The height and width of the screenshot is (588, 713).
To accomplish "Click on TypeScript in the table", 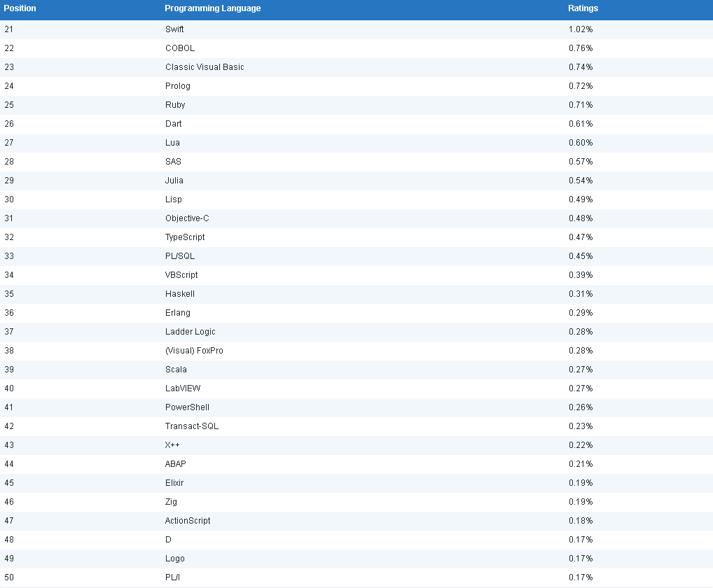I will tap(185, 237).
